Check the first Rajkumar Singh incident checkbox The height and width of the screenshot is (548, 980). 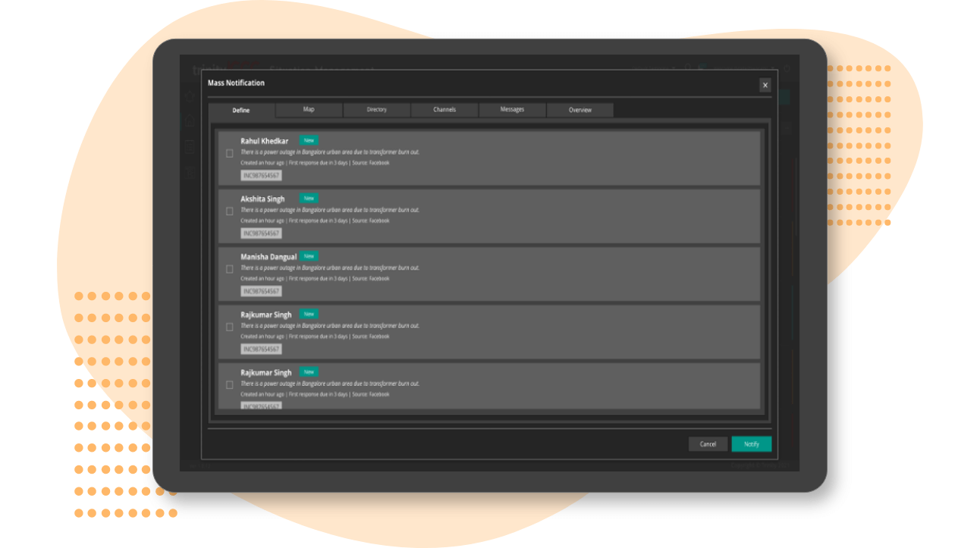pos(229,327)
